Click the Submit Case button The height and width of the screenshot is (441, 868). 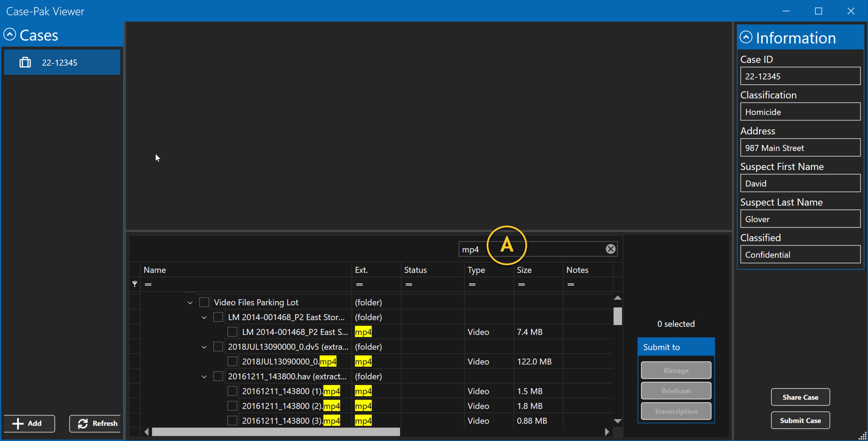[800, 421]
